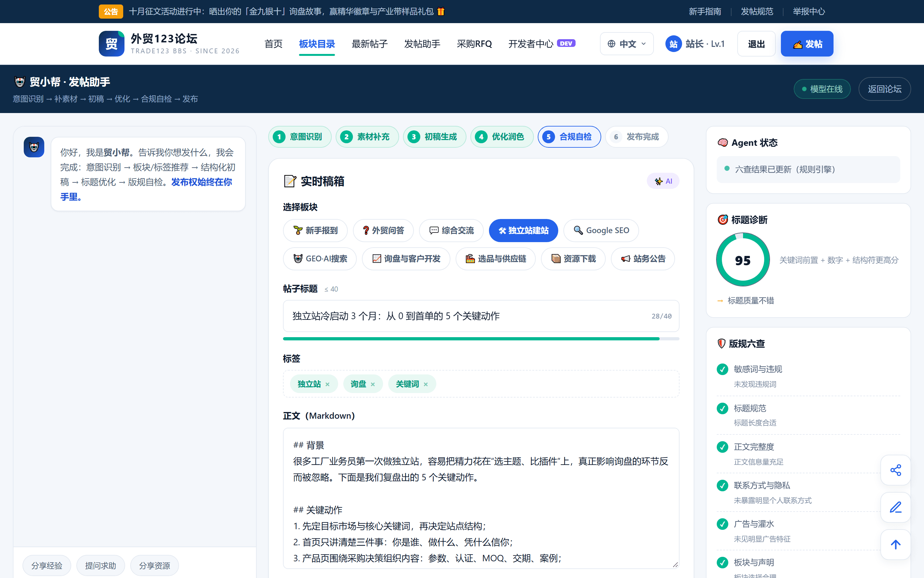
Task: Select the Google SEO board chip
Action: (x=601, y=231)
